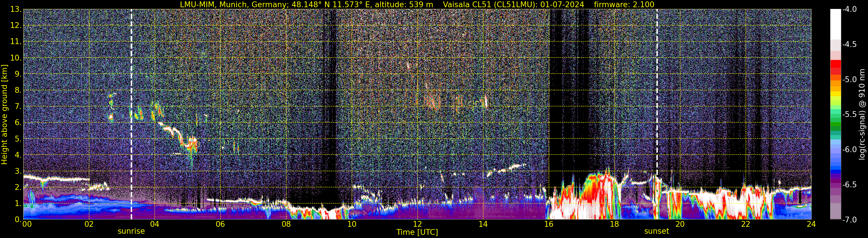Click the '-7.0' colorbar tick label
868x238 pixels.
[850, 220]
